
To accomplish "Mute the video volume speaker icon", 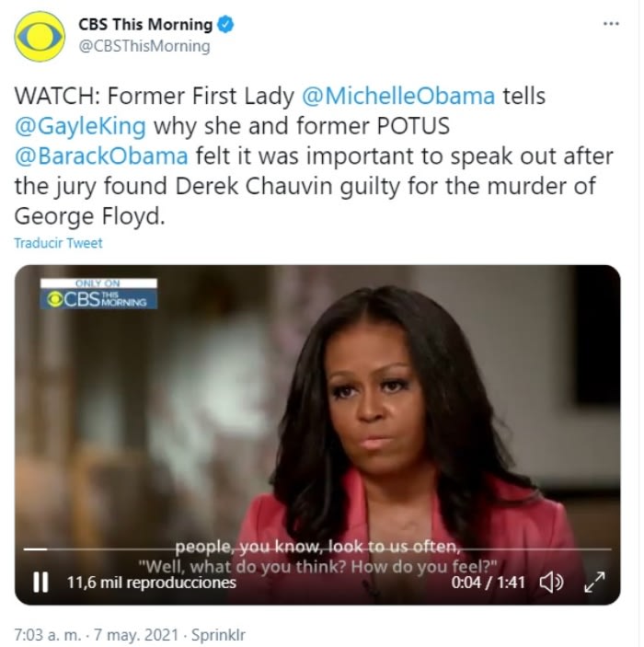I will tap(552, 583).
